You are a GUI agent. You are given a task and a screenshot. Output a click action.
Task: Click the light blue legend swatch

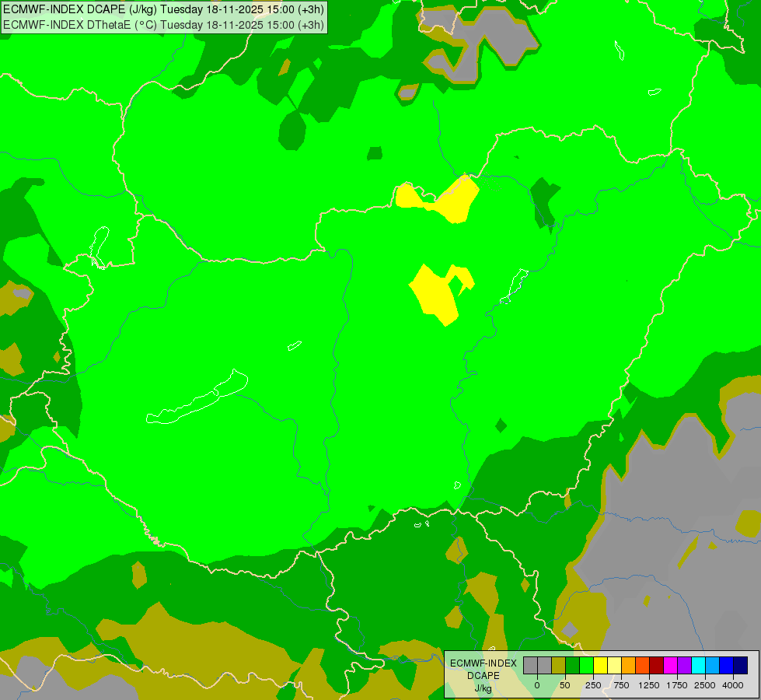point(713,666)
